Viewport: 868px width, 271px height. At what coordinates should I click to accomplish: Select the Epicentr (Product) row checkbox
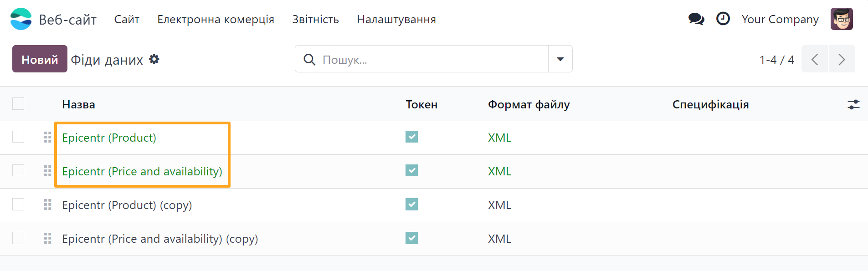pos(18,137)
